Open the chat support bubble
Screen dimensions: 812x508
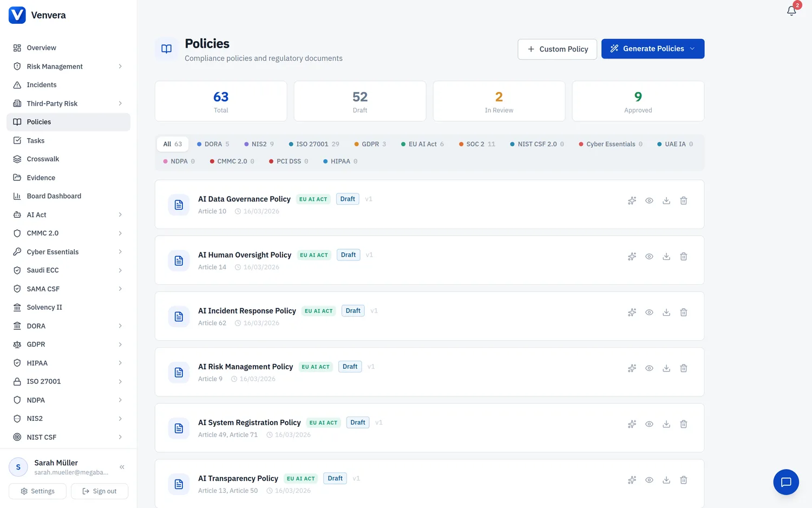[x=786, y=482]
